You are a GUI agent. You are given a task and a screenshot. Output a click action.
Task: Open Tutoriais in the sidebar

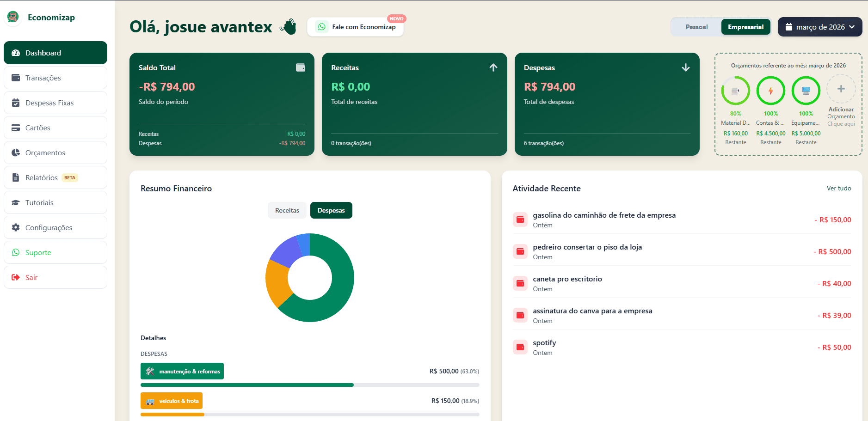(x=55, y=202)
